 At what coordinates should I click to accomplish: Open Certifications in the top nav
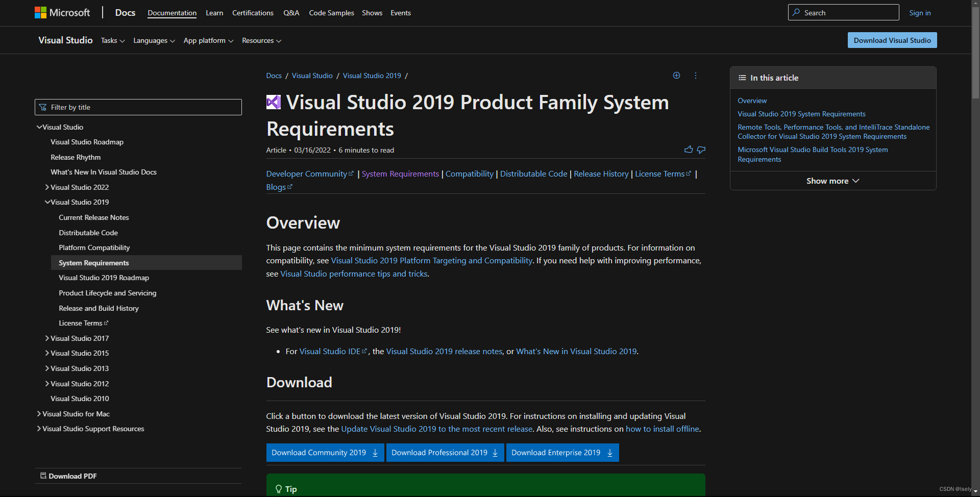click(253, 13)
